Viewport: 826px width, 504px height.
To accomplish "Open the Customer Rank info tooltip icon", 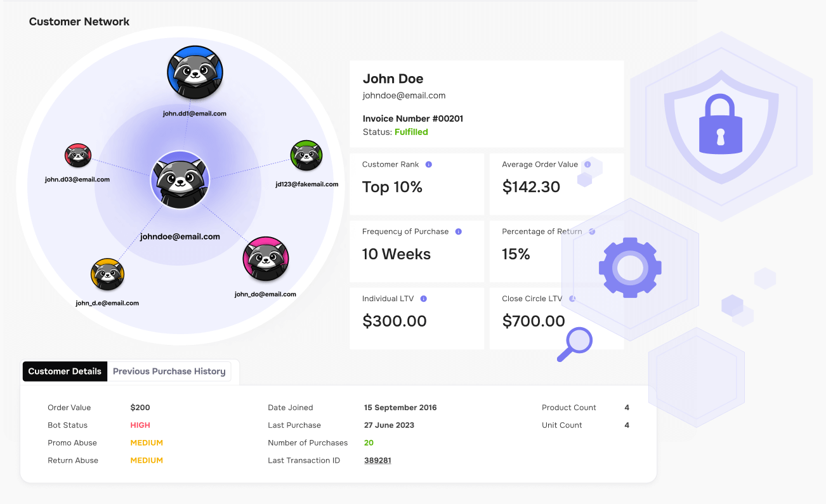I will click(x=429, y=164).
